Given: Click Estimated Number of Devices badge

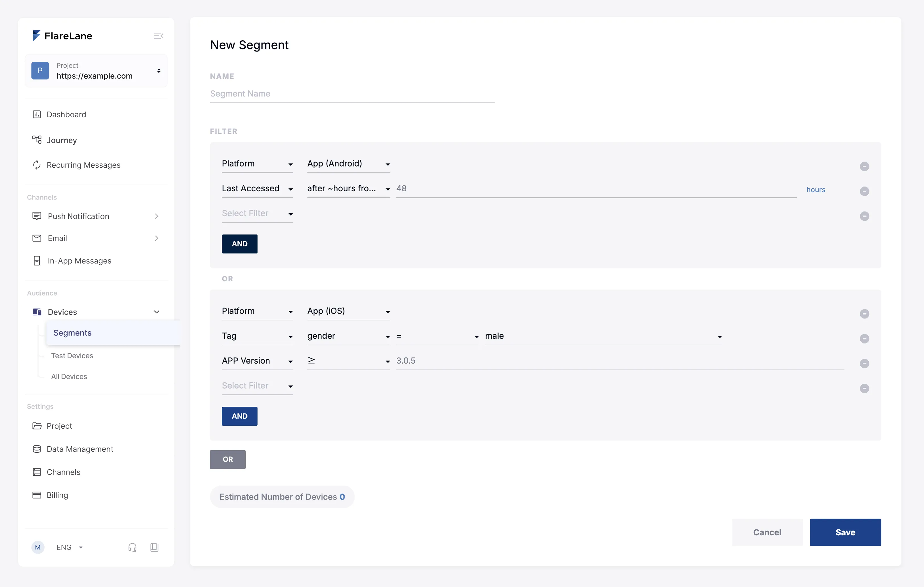Looking at the screenshot, I should [x=282, y=497].
